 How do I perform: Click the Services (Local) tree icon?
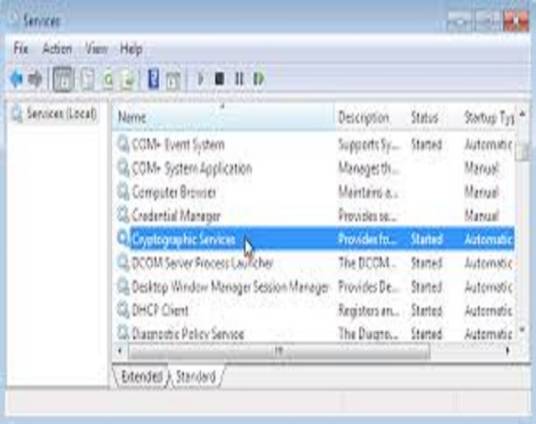tap(17, 114)
